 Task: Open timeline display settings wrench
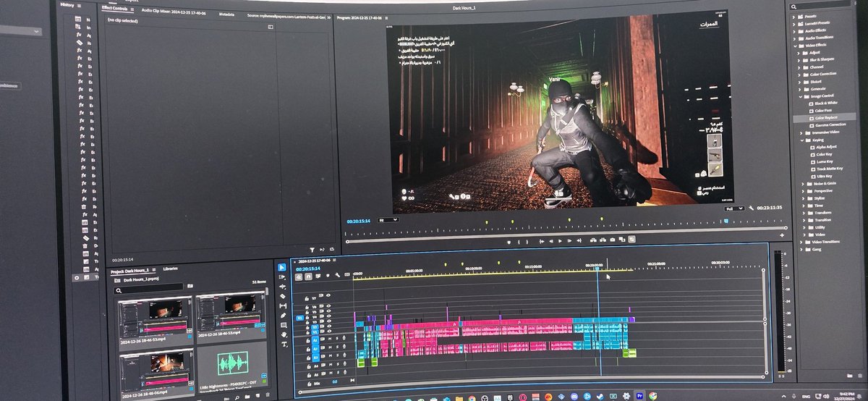(338, 275)
